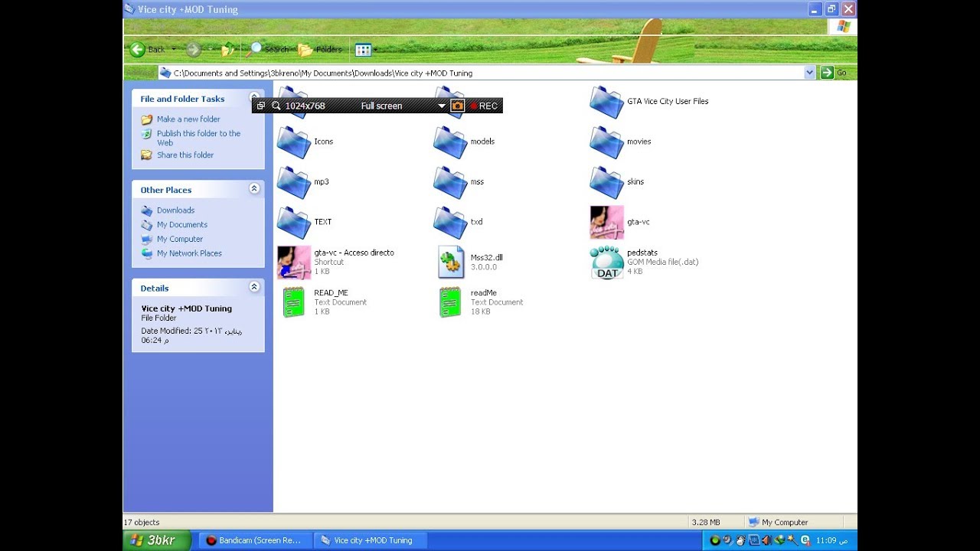Click the Bandicam camera screenshot icon
The height and width of the screenshot is (551, 980).
click(458, 106)
